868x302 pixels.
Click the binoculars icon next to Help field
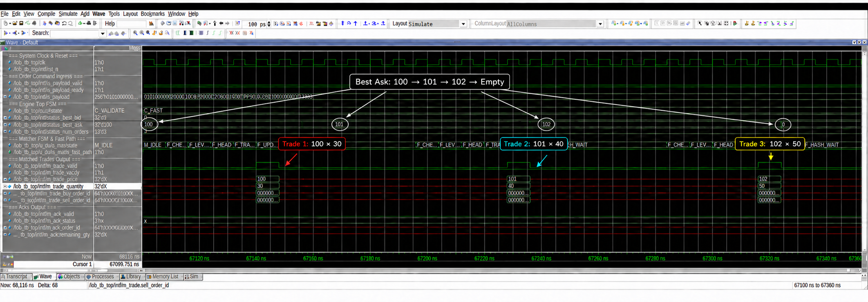[151, 24]
